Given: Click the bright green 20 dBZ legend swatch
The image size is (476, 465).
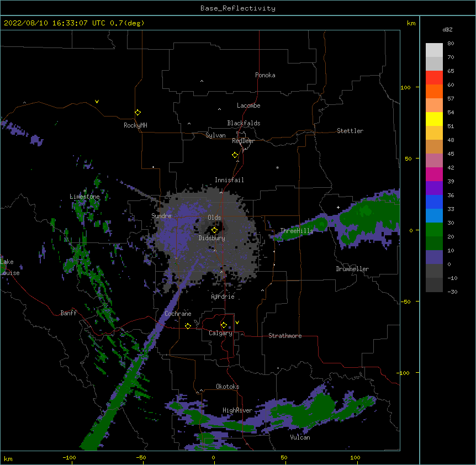Looking at the screenshot, I should point(434,230).
